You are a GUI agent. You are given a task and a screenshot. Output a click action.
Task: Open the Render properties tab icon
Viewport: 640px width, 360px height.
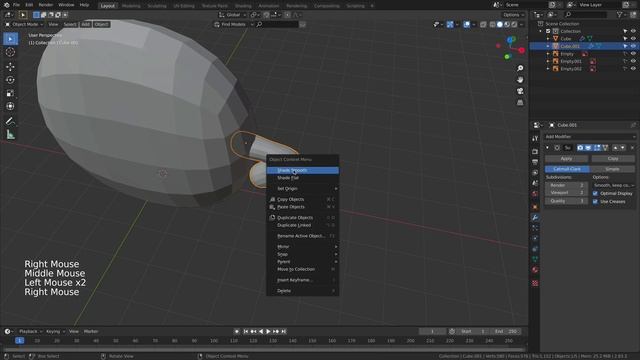[x=535, y=151]
